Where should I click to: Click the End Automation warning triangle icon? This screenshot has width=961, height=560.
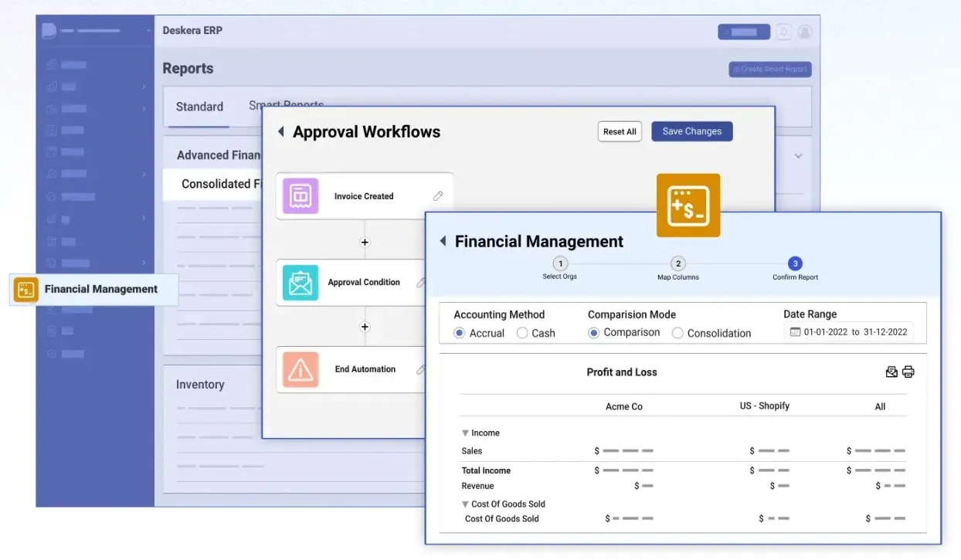(x=301, y=369)
